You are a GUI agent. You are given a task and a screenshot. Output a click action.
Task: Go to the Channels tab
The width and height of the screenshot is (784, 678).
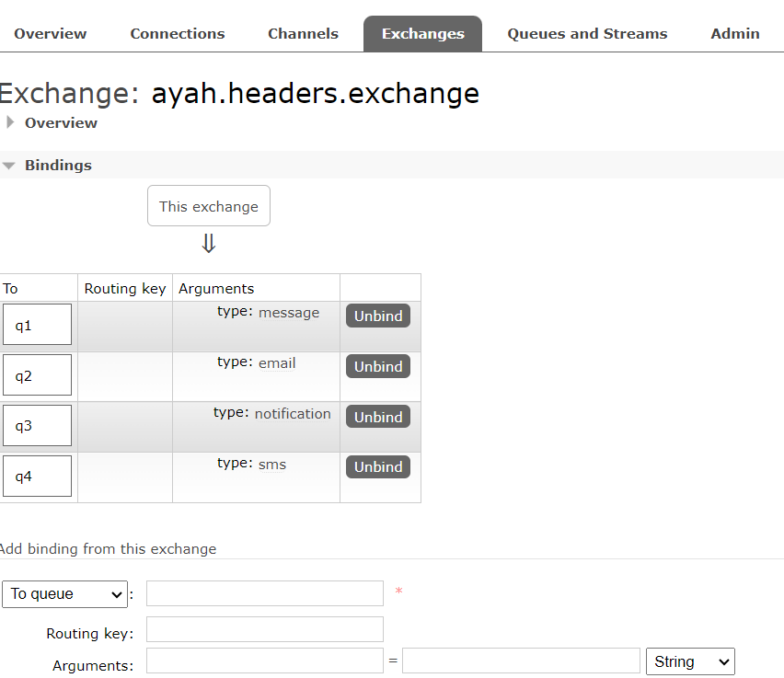pyautogui.click(x=303, y=34)
